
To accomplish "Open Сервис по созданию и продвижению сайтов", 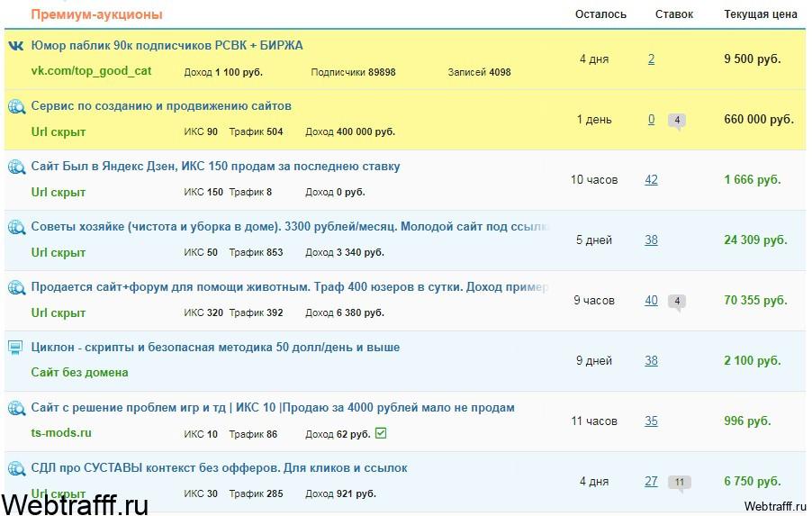I will tap(161, 106).
